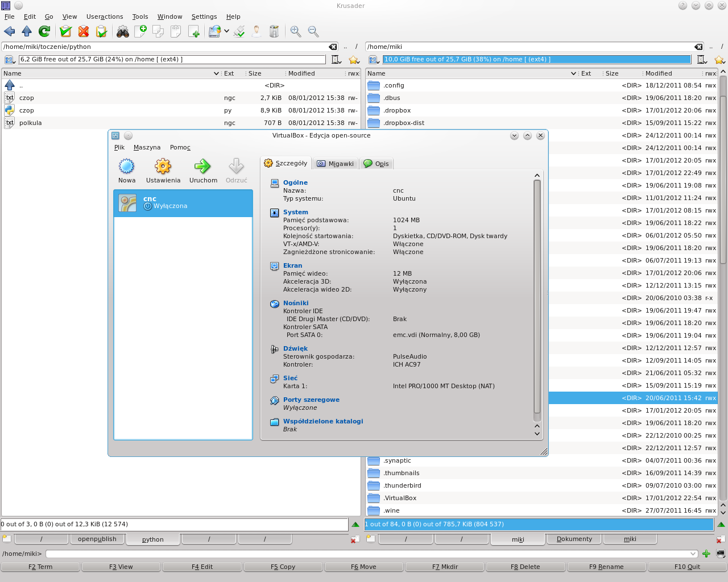Switch to the Migawki tab
This screenshot has height=582, width=728.
tap(336, 164)
